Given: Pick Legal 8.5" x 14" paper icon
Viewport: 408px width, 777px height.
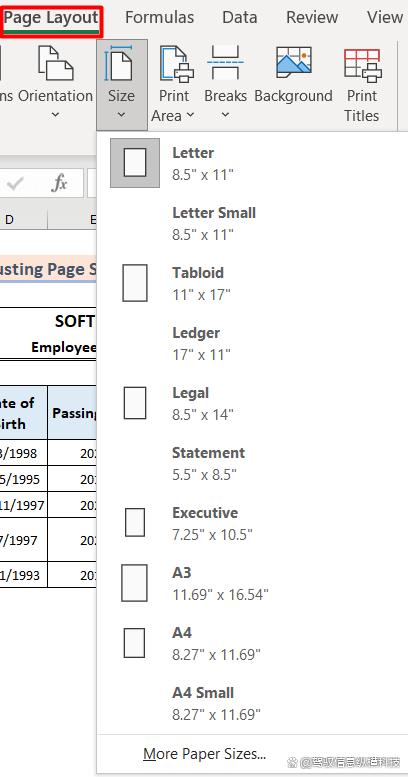Looking at the screenshot, I should 135,403.
